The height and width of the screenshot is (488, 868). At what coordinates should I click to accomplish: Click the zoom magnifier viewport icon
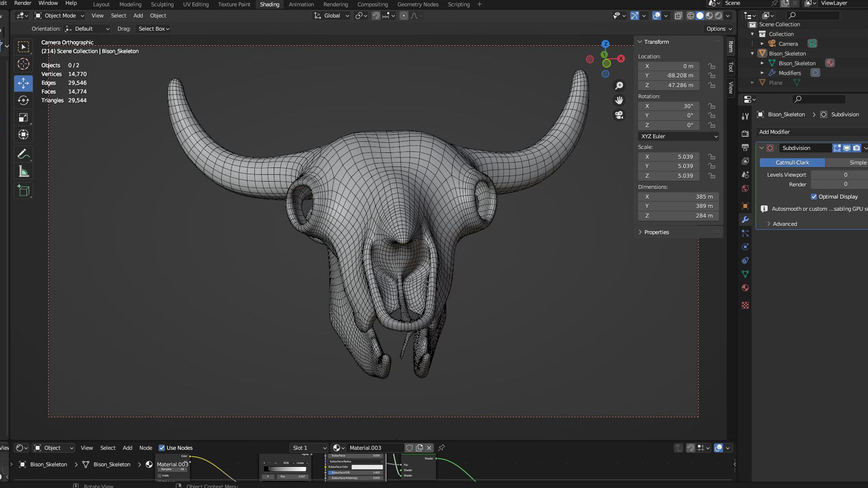[619, 86]
